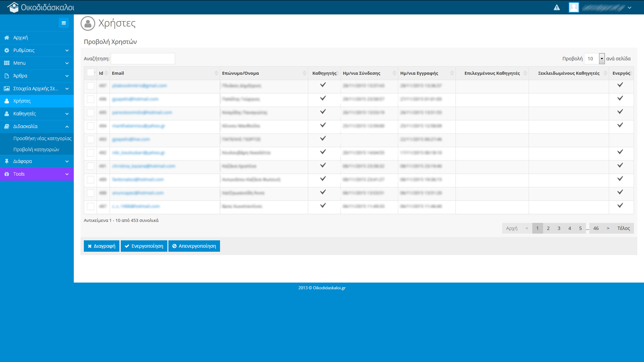
Task: Sort by Ημ/νια Σύνδεσης sort arrows
Action: [394, 73]
